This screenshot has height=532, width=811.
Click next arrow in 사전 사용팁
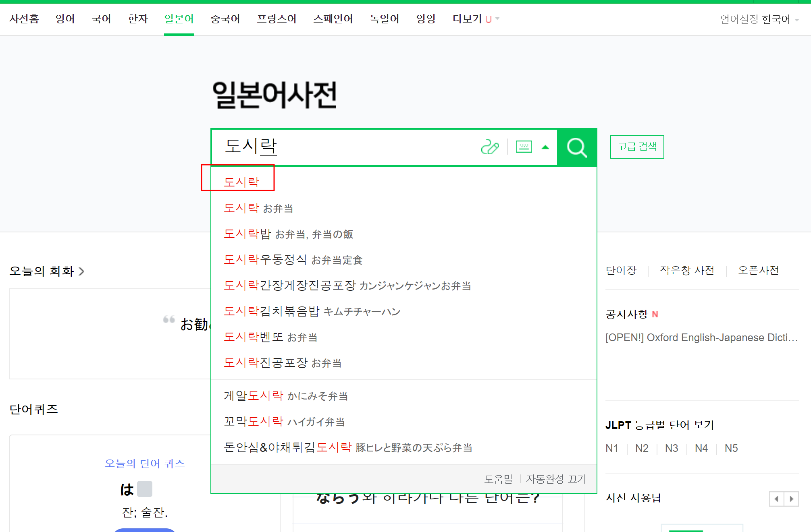791,499
